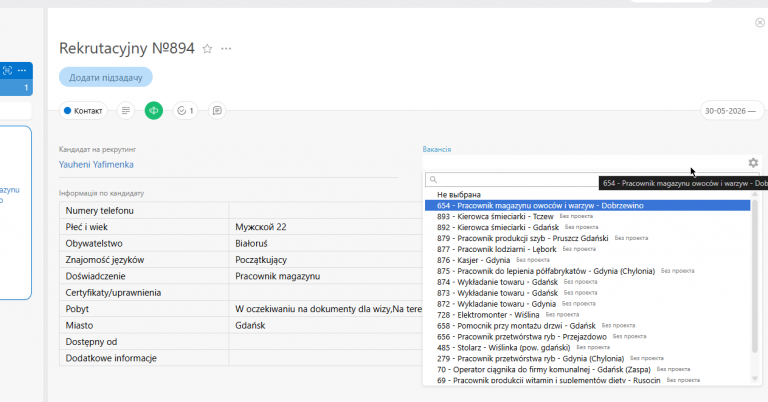Open the comments speech bubble icon
The width and height of the screenshot is (768, 402).
(x=217, y=111)
